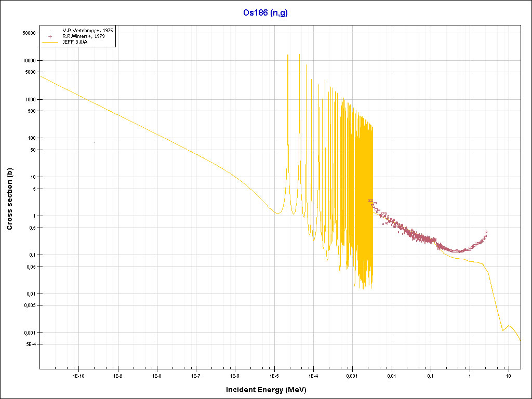532x399 pixels.
Task: Click the isolated Vertebnyy data point near 1E-10
Action: point(95,142)
